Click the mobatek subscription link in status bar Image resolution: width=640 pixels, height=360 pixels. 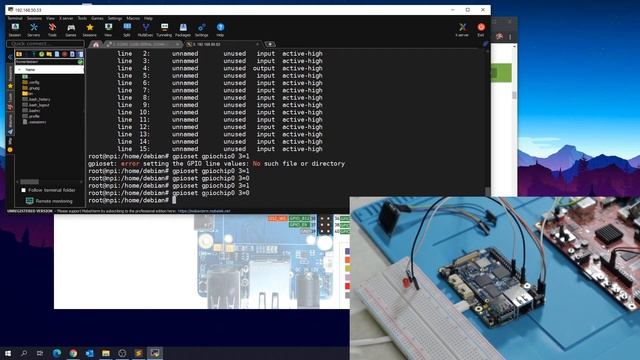[x=204, y=211]
